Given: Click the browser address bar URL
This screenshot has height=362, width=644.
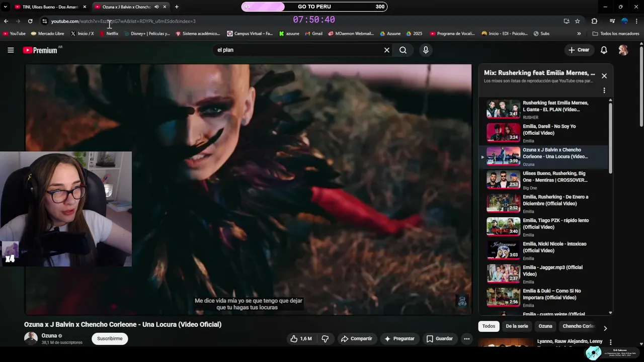Looking at the screenshot, I should tap(123, 21).
